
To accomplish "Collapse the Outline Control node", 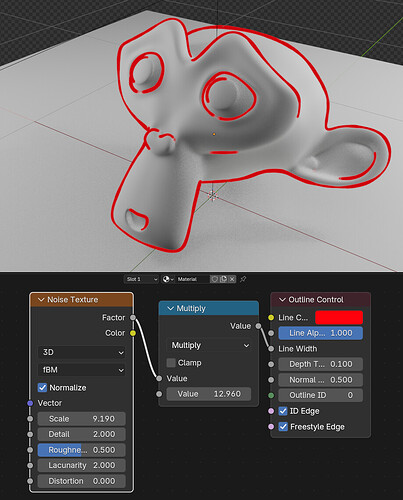I will [x=282, y=300].
